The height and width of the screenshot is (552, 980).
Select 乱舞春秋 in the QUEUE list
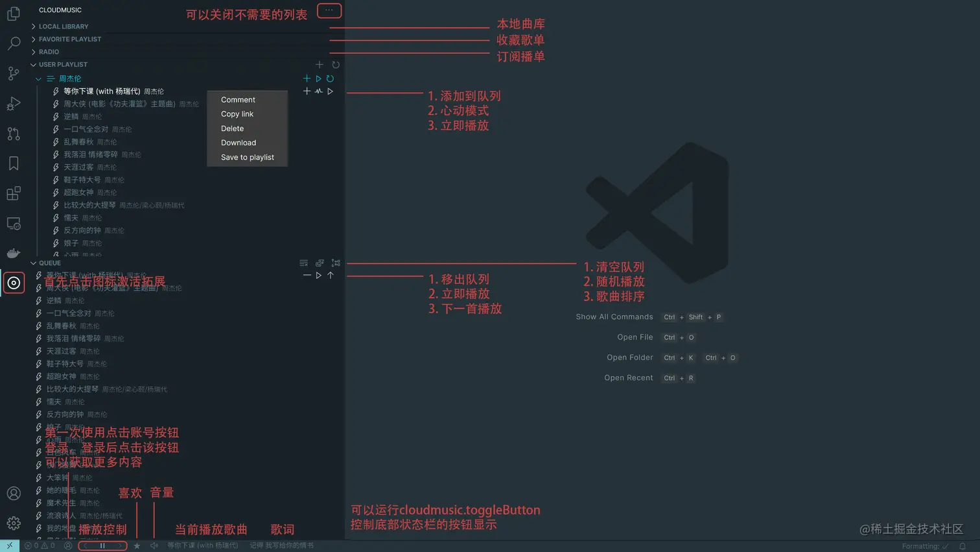[x=61, y=326]
